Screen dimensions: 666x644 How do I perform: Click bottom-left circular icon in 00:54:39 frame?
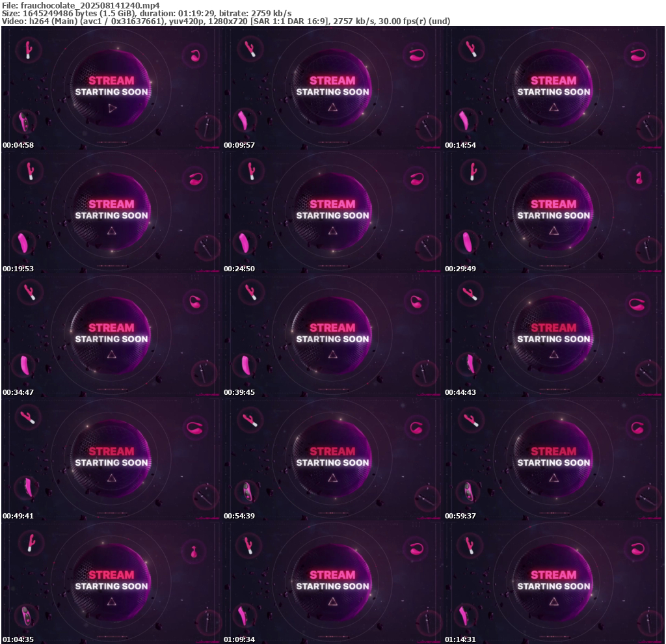pyautogui.click(x=247, y=491)
